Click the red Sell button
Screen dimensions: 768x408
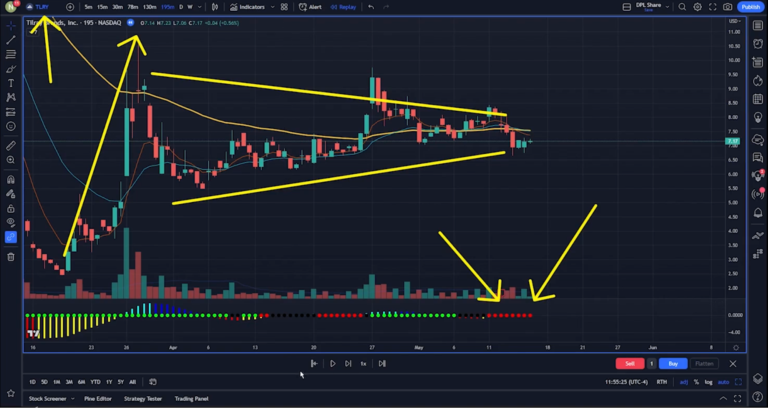(630, 364)
